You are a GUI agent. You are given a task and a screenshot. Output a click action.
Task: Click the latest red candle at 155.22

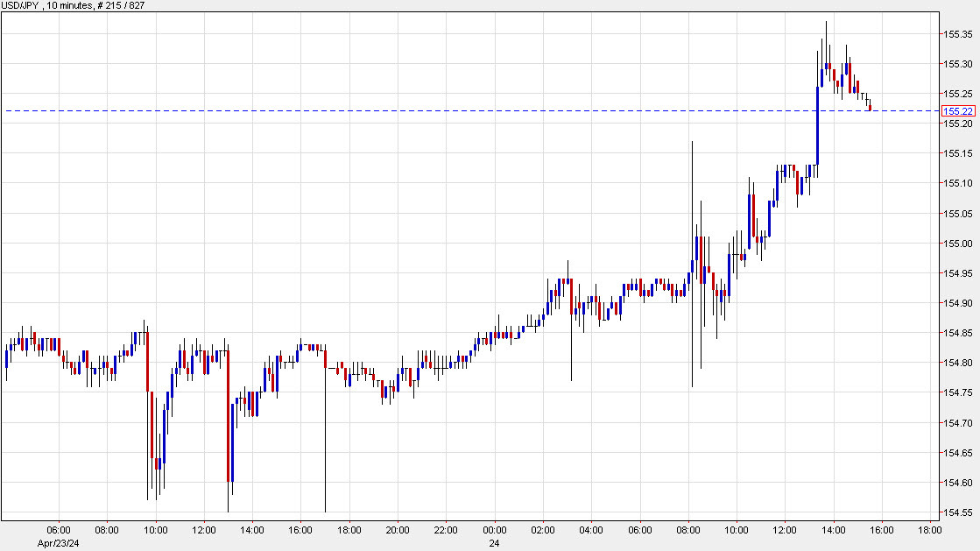pos(870,109)
